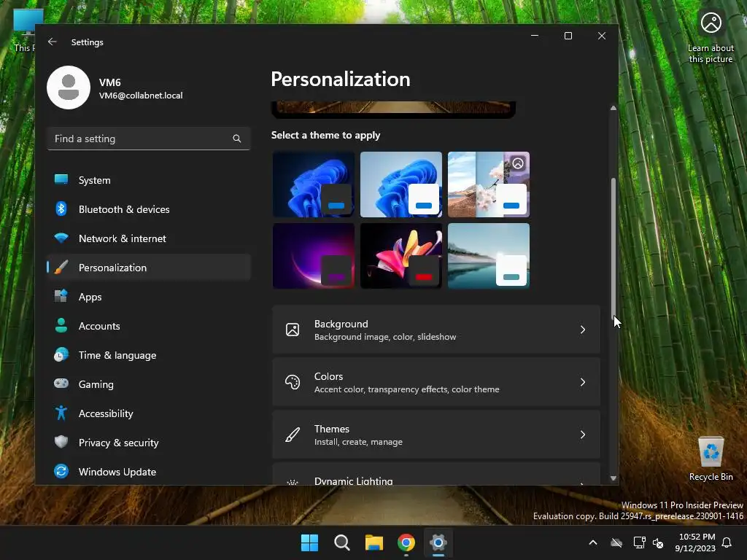Image resolution: width=747 pixels, height=560 pixels.
Task: Open Background image, color, slideshow settings
Action: 436,330
